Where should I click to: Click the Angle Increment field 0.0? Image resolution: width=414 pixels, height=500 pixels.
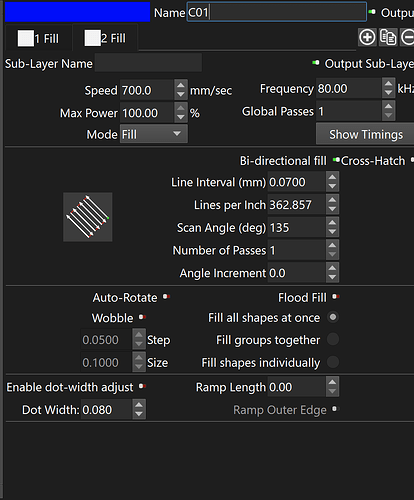click(296, 273)
